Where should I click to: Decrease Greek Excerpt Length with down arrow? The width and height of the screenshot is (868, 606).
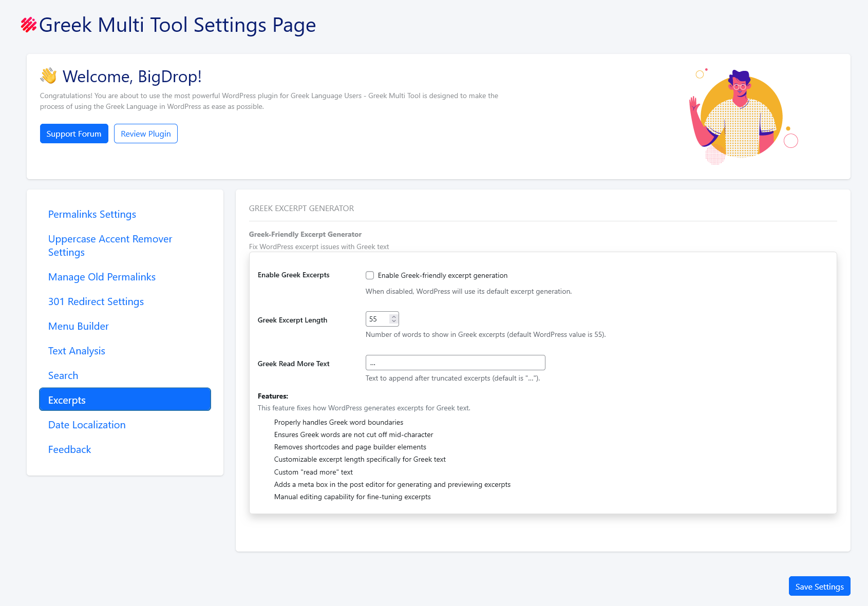(394, 321)
